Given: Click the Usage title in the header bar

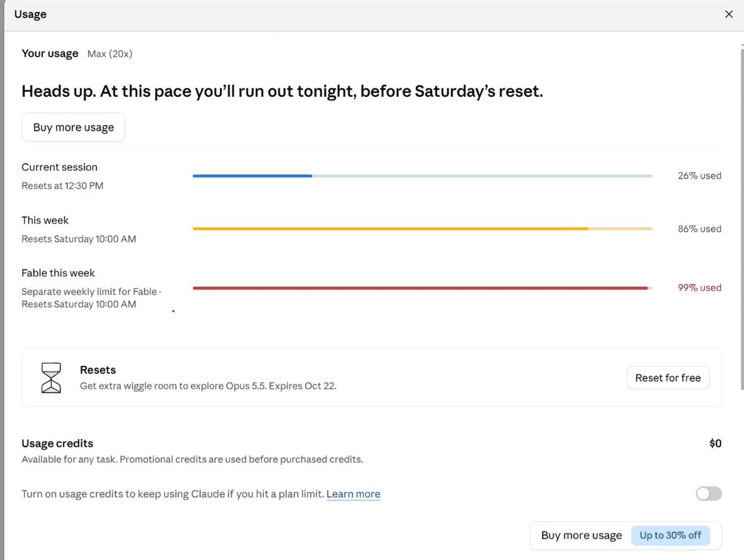Looking at the screenshot, I should tap(30, 14).
